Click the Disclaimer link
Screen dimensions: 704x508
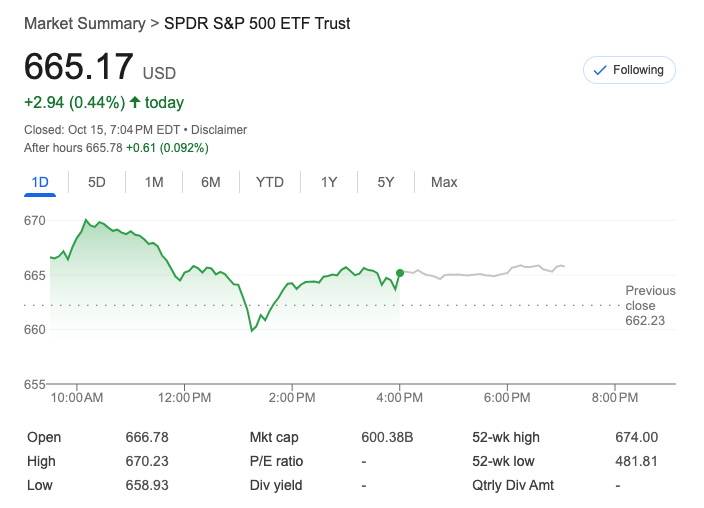pos(219,130)
